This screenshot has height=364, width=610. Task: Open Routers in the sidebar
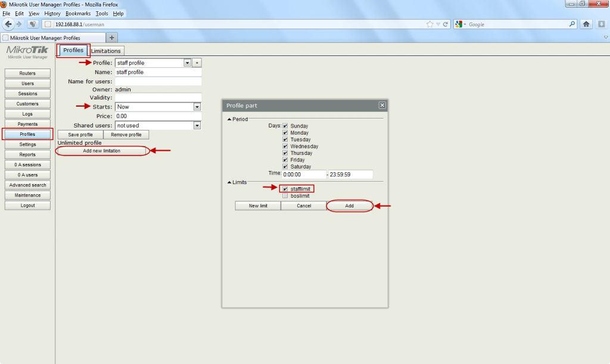pos(27,73)
